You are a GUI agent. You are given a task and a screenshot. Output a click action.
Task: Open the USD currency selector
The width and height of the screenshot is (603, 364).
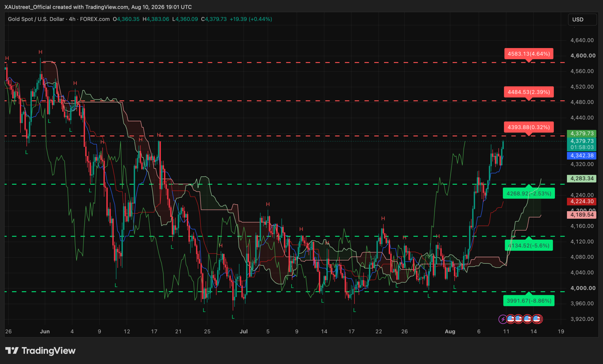click(x=582, y=20)
